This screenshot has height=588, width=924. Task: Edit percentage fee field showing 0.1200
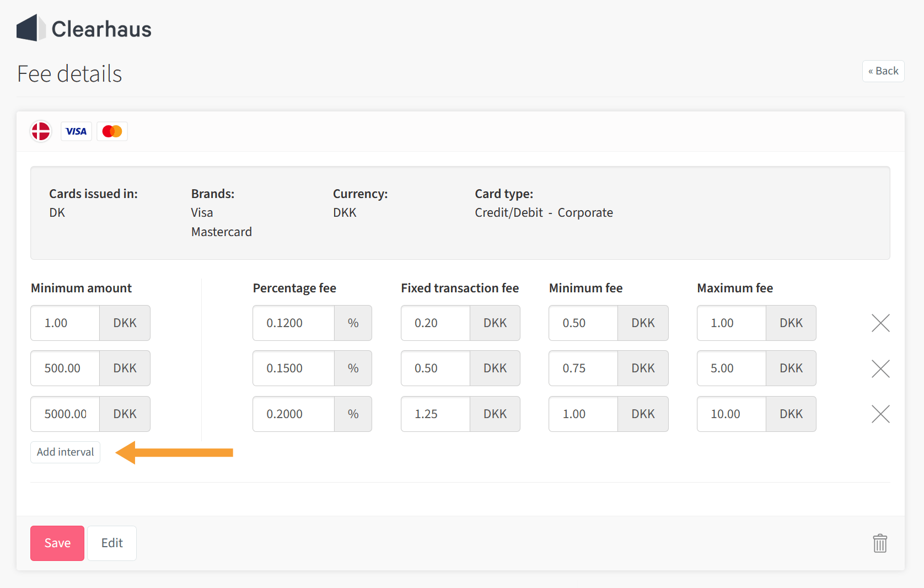(x=294, y=323)
